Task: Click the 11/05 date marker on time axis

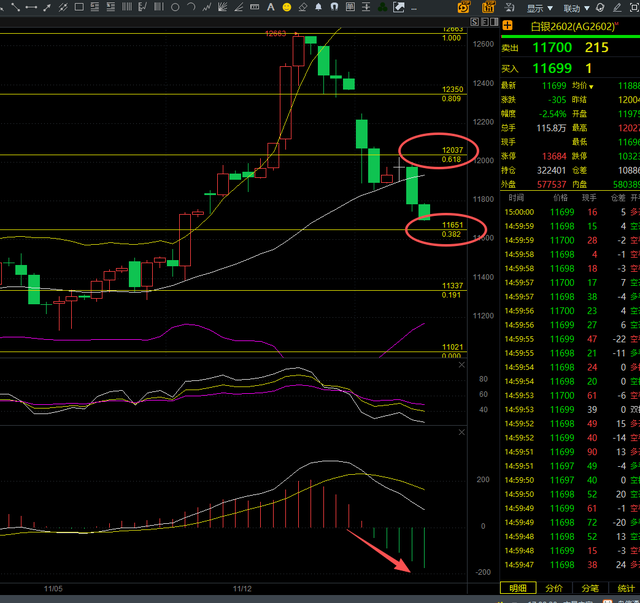Action: tap(53, 589)
